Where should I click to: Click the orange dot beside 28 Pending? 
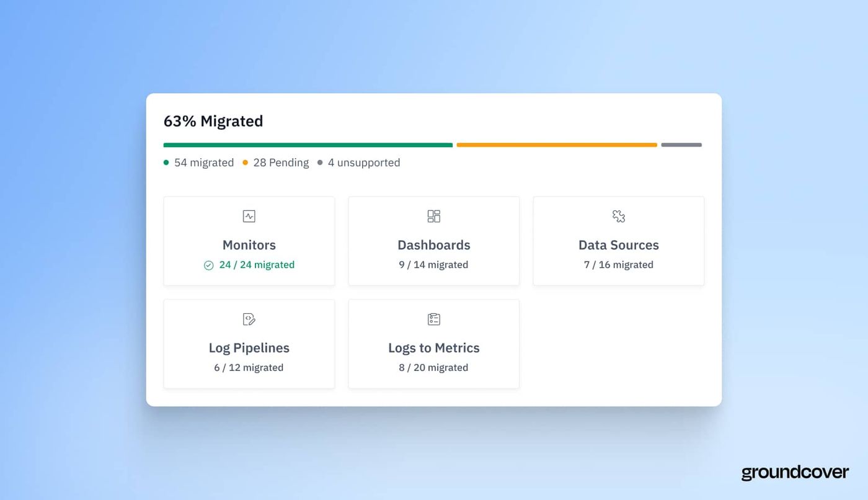[x=245, y=163]
